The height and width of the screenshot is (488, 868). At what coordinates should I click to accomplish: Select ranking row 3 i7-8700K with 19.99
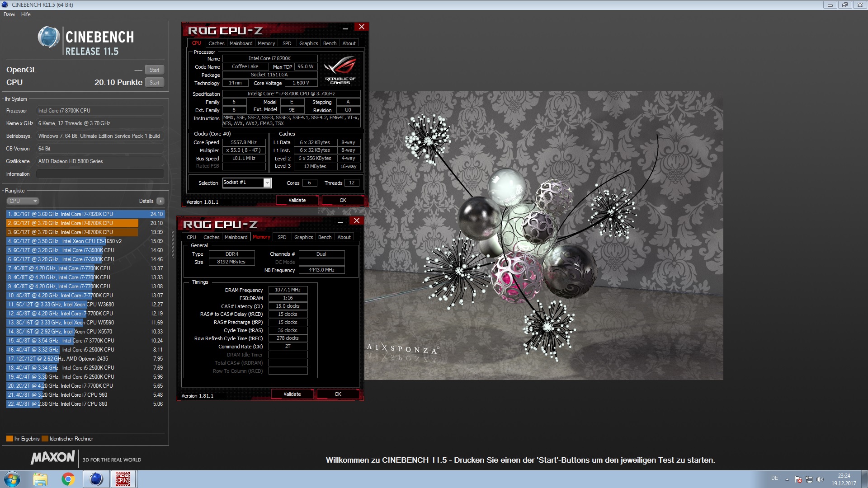pyautogui.click(x=85, y=232)
